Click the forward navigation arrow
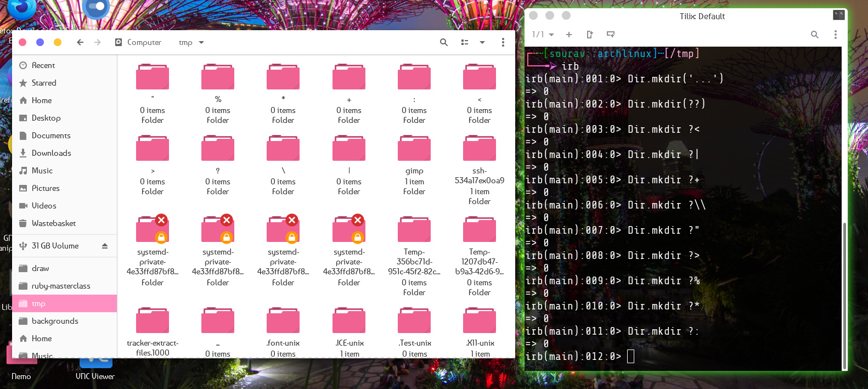Screen dimensions: 868x389 click(98, 42)
